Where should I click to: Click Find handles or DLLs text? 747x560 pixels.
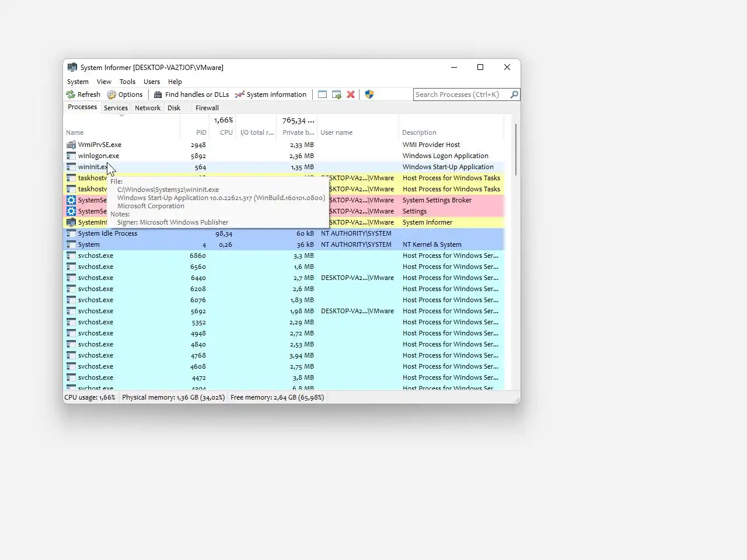[x=197, y=94]
